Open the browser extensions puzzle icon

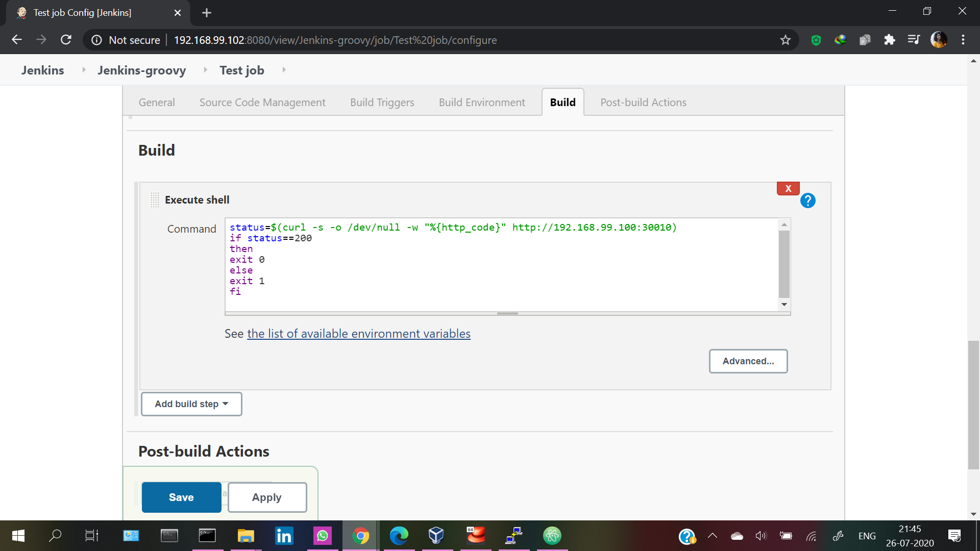pyautogui.click(x=889, y=40)
